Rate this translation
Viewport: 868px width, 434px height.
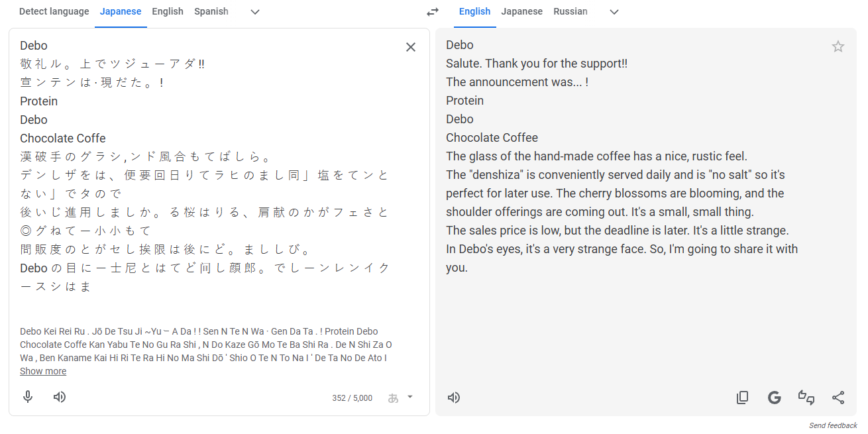coord(806,398)
